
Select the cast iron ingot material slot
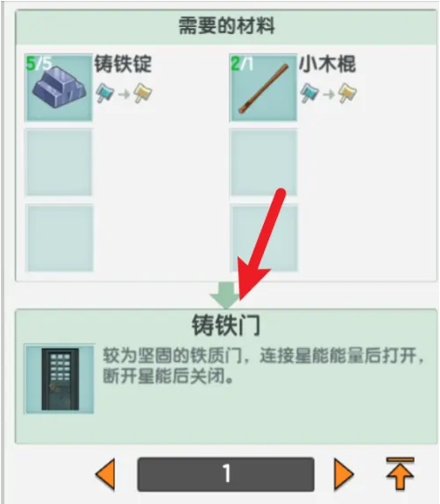pyautogui.click(x=59, y=88)
